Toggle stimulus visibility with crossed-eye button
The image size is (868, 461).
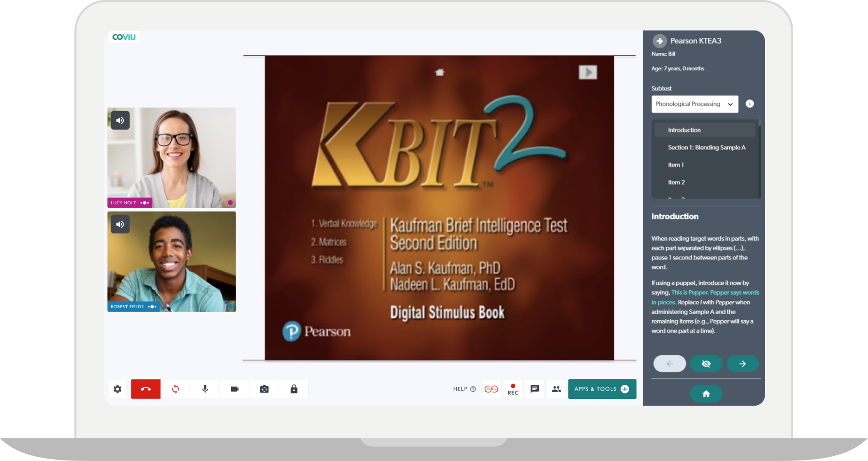pyautogui.click(x=706, y=363)
